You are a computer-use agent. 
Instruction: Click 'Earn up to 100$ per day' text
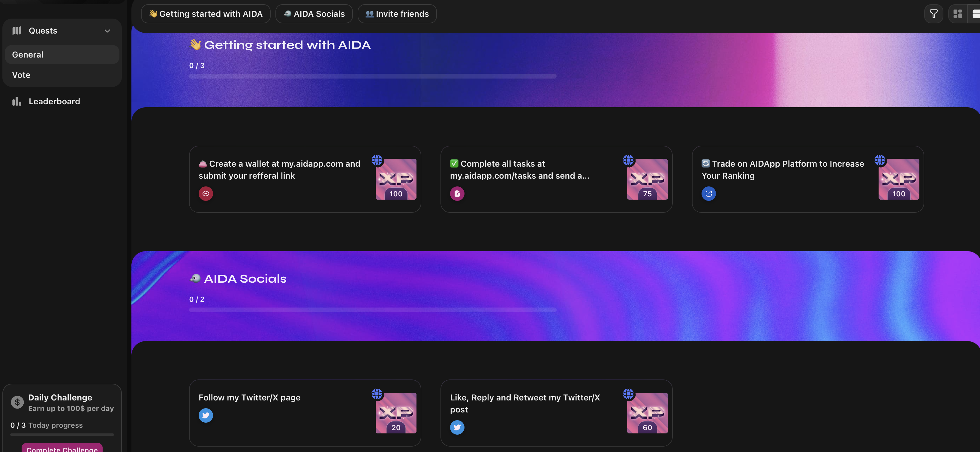click(x=71, y=408)
